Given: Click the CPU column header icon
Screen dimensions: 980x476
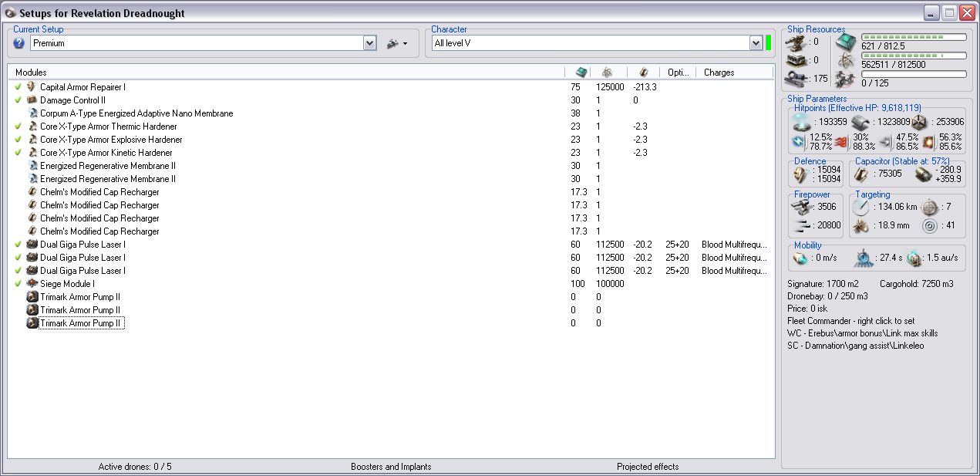Looking at the screenshot, I should pyautogui.click(x=581, y=72).
